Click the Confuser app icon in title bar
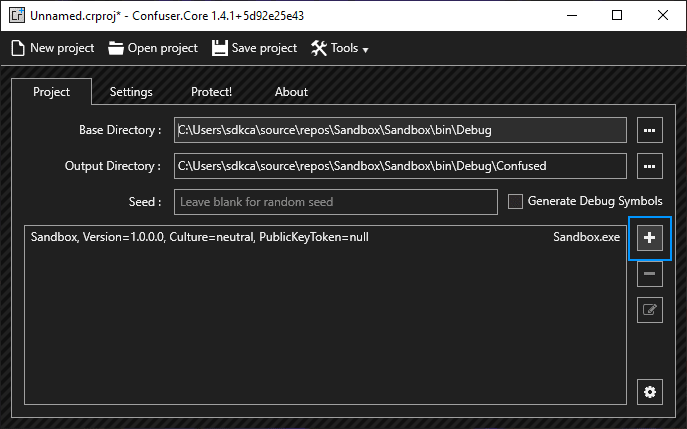Screen dimensions: 687x429 (17, 16)
